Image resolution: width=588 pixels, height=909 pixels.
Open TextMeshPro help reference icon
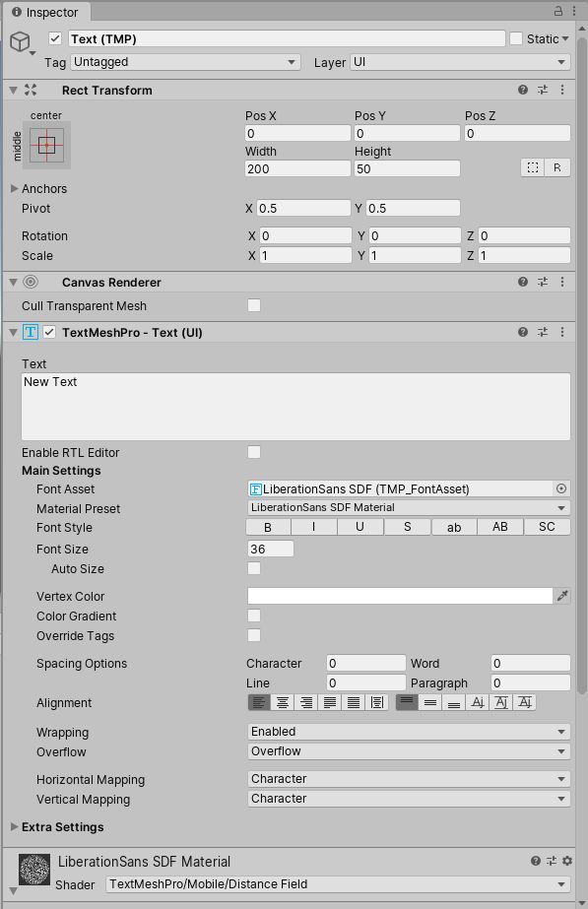pos(522,332)
